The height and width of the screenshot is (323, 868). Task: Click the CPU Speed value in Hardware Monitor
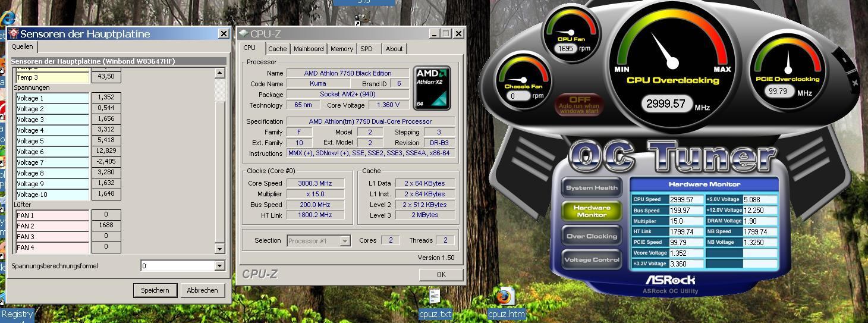(686, 200)
